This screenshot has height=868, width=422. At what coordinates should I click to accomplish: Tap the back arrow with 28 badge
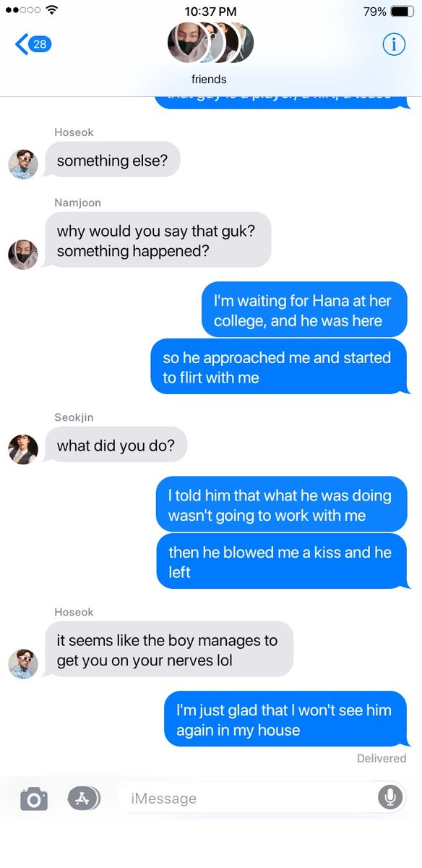(33, 44)
